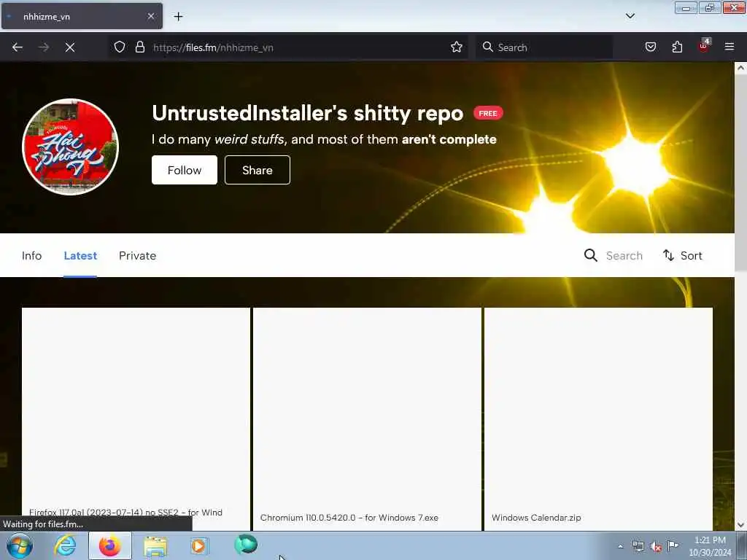This screenshot has width=747, height=560.
Task: Open Windows Media Player from taskbar
Action: point(198,545)
